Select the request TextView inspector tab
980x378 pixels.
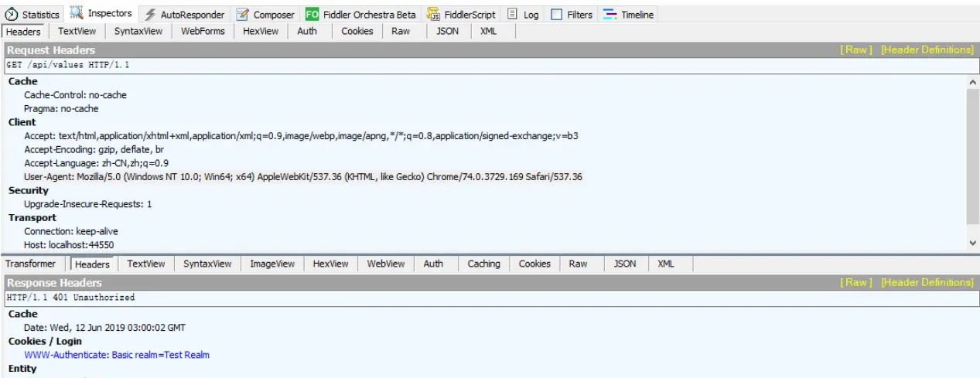[77, 31]
